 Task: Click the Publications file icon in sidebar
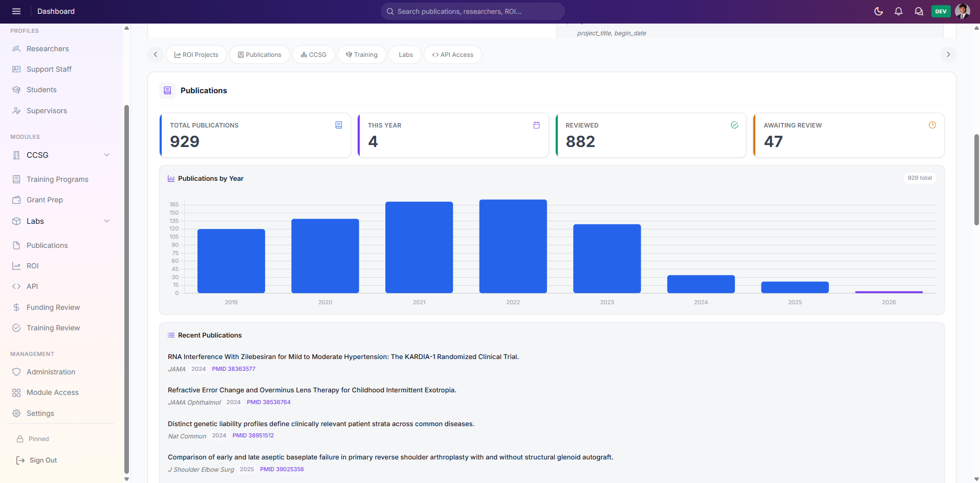pos(16,245)
